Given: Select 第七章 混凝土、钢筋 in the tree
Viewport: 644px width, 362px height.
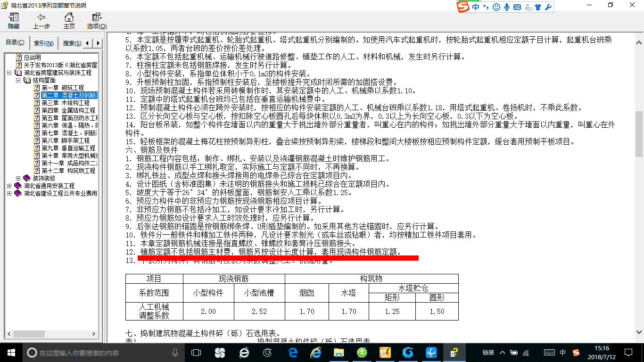Looking at the screenshot, I should (x=69, y=133).
